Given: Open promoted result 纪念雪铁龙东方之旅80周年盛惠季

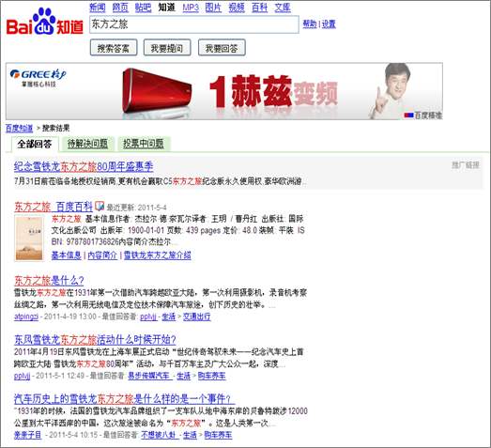Looking at the screenshot, I should tap(84, 166).
